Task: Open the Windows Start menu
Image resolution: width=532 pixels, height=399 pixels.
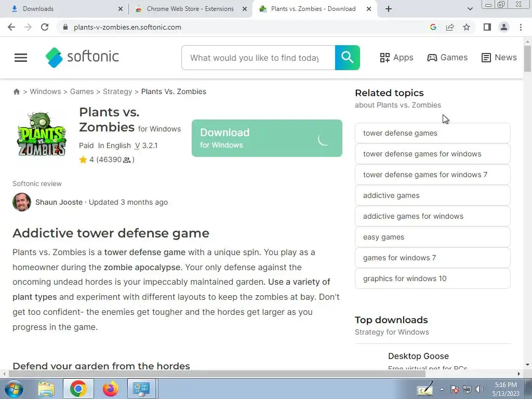Action: tap(14, 389)
